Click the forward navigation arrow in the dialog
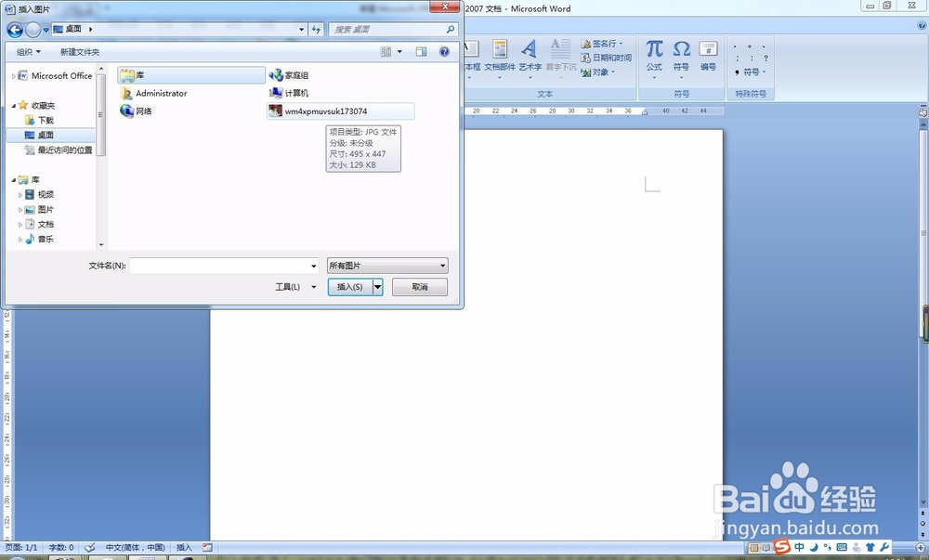 [x=33, y=29]
